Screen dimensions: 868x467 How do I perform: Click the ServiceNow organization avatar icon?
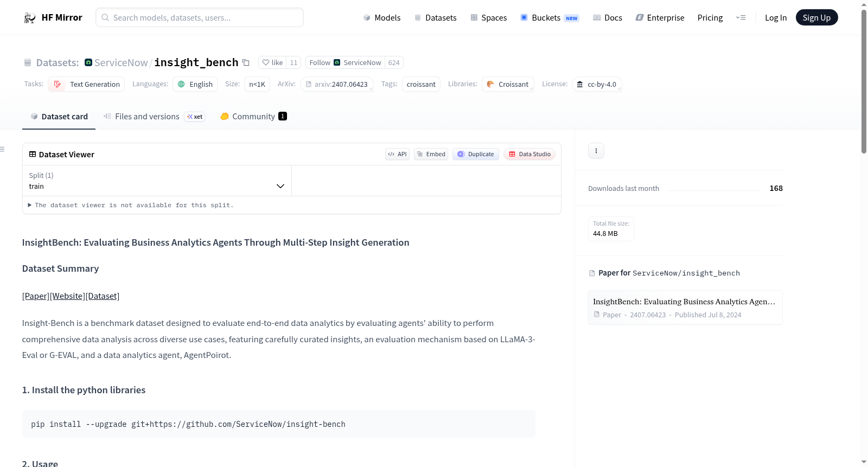tap(88, 62)
